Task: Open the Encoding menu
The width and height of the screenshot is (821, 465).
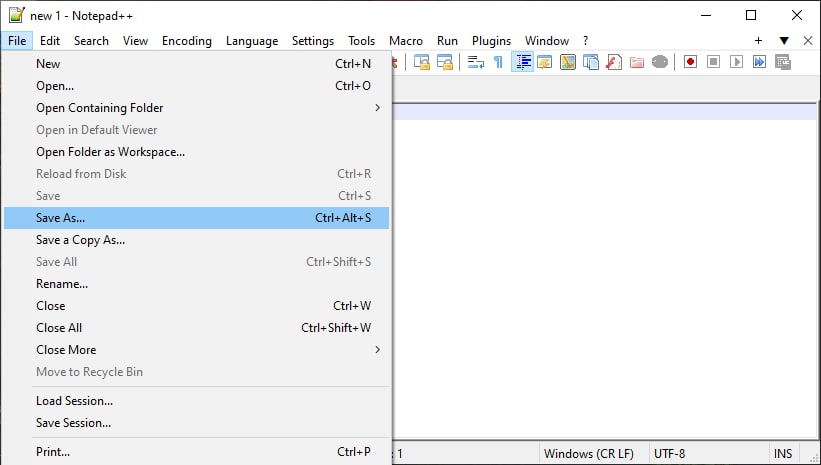Action: (x=186, y=41)
